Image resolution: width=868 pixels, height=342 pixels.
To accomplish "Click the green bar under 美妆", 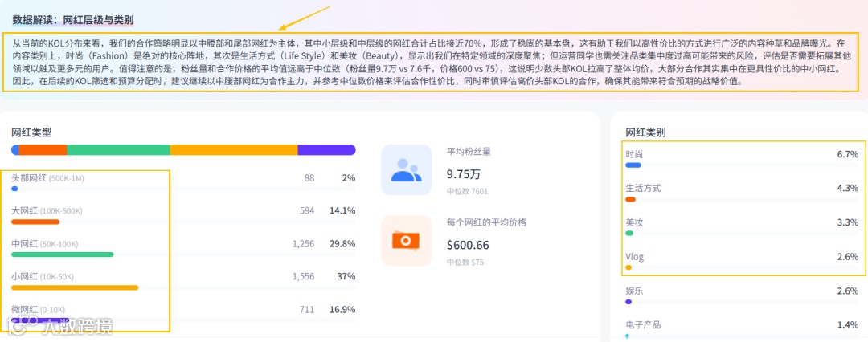I will tap(628, 234).
